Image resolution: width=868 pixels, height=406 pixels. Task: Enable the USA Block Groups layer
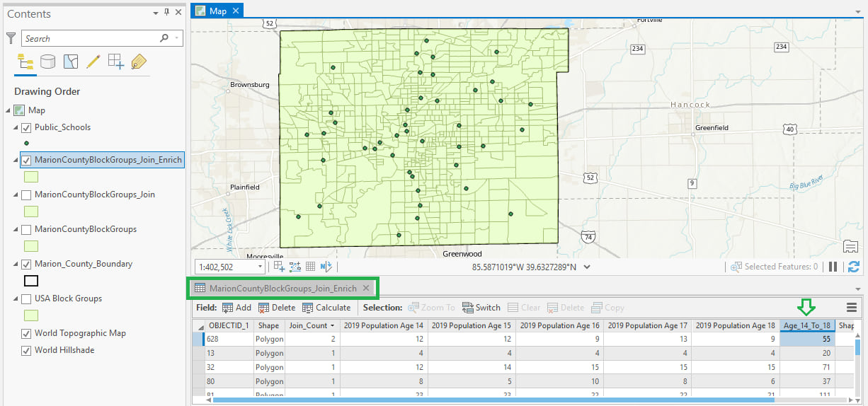26,299
